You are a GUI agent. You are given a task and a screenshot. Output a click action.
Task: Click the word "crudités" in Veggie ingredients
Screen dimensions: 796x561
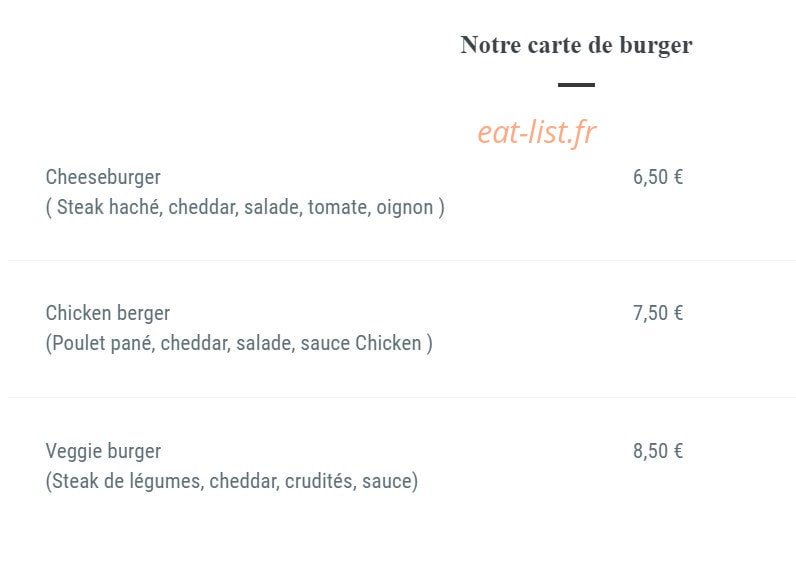click(x=320, y=481)
